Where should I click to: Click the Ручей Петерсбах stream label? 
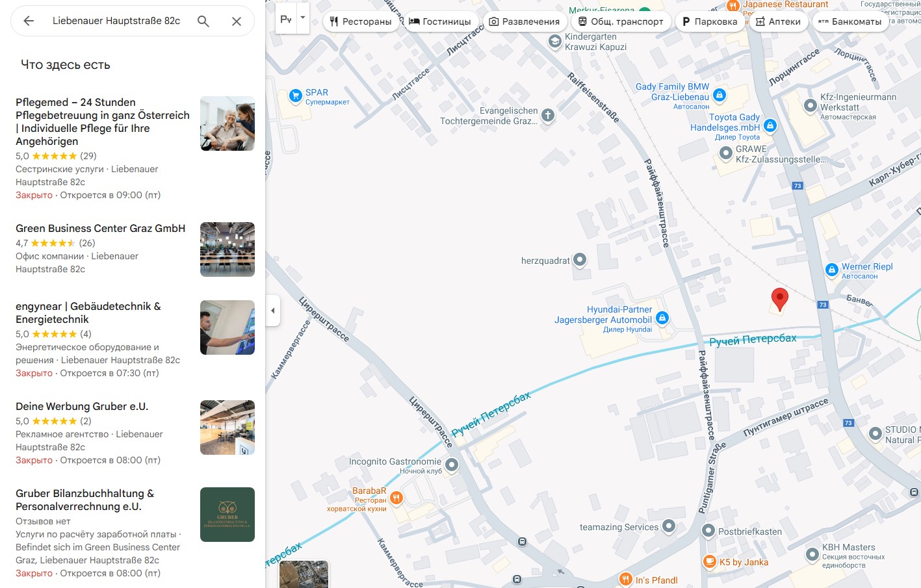click(x=753, y=339)
